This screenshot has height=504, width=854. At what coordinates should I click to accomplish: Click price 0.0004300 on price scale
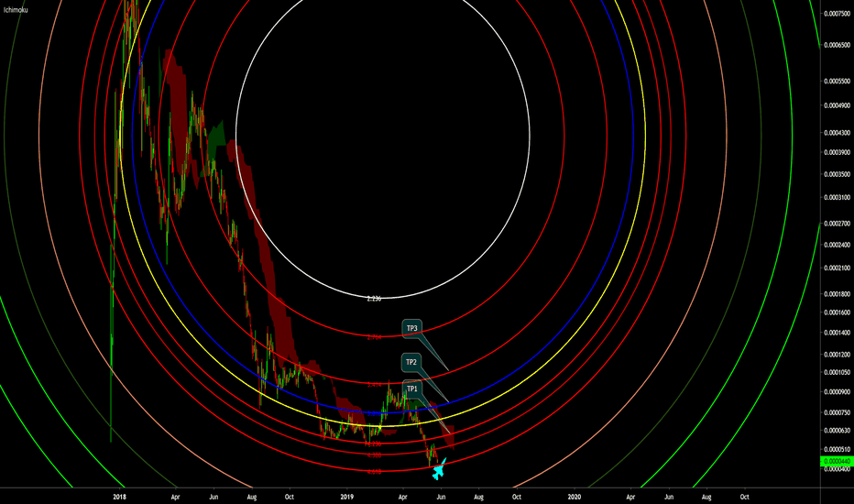pos(838,133)
